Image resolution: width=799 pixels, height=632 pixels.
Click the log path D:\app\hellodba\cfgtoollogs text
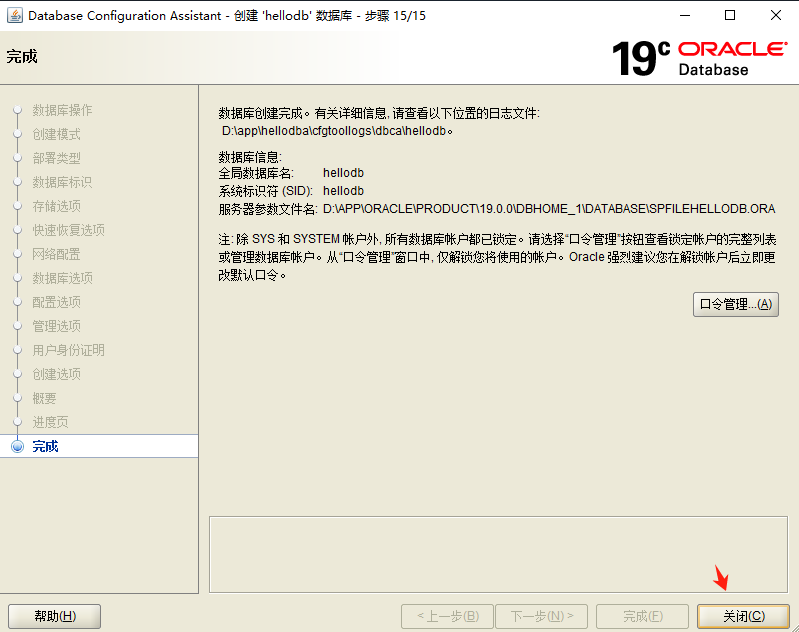[x=337, y=131]
